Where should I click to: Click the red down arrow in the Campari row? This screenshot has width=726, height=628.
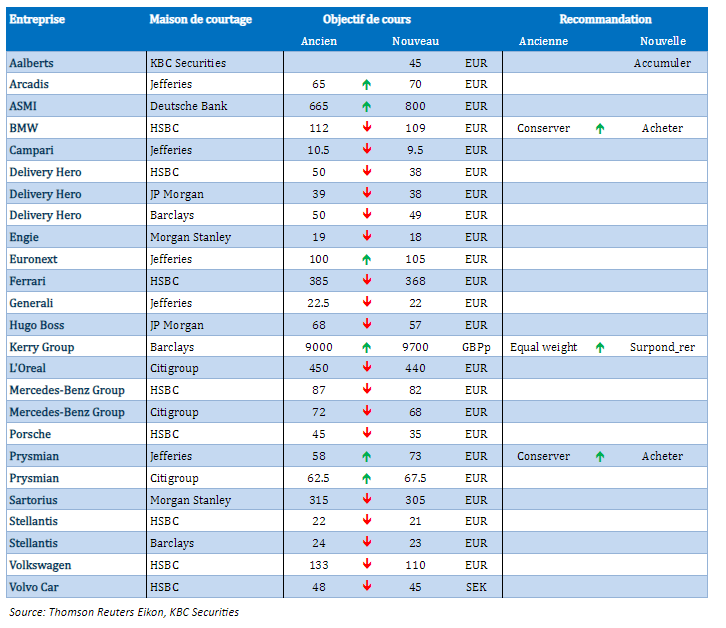pos(367,150)
